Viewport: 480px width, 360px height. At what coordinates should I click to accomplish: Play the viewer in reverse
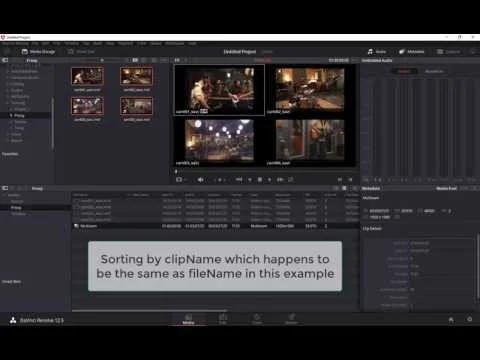pyautogui.click(x=250, y=180)
